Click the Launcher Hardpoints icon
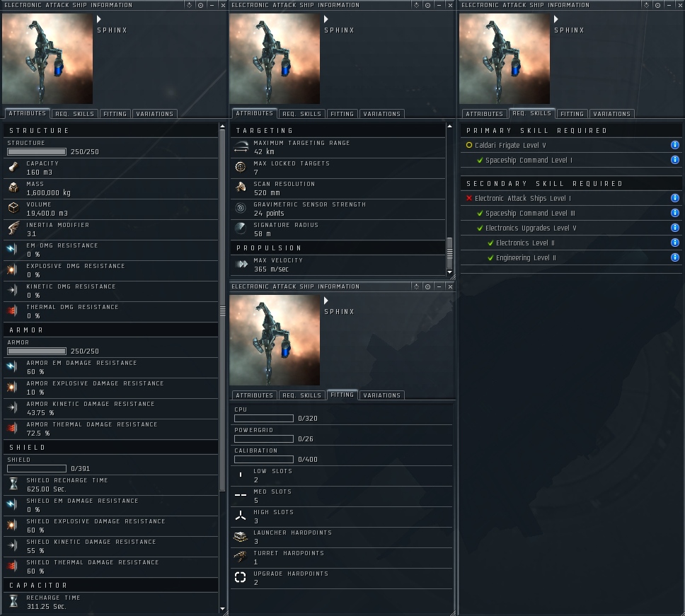The height and width of the screenshot is (616, 685). [241, 537]
